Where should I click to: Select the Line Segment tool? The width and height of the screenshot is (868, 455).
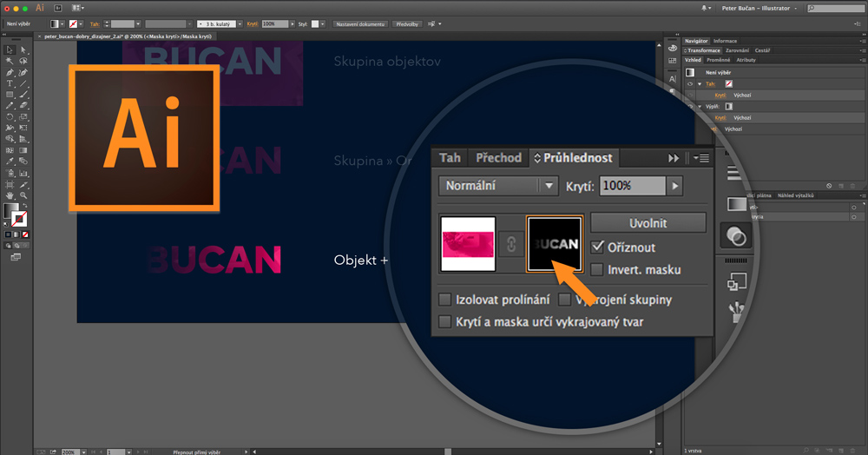point(23,83)
